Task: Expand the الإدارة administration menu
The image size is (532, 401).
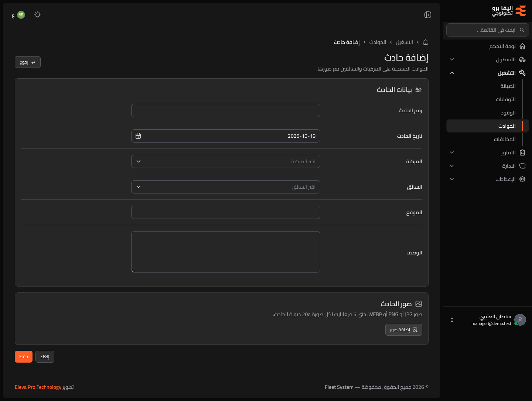Action: (x=488, y=166)
